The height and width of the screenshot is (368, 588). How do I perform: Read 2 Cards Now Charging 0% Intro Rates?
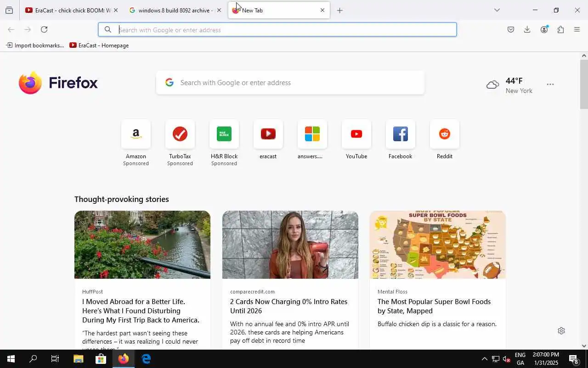[289, 306]
